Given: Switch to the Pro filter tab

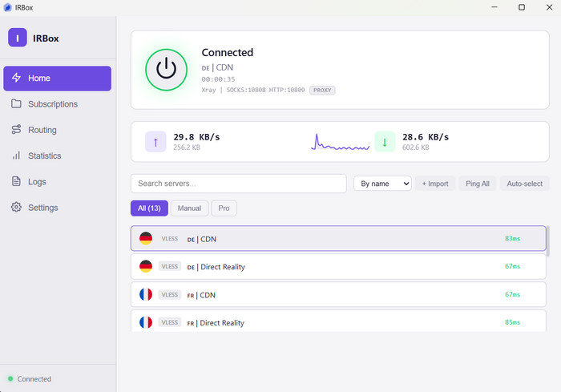Looking at the screenshot, I should click(224, 208).
